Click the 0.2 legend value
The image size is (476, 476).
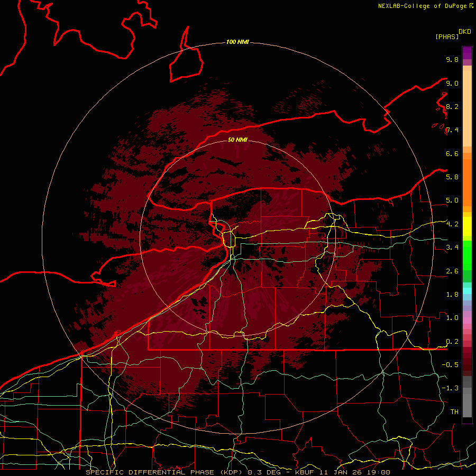coord(452,342)
